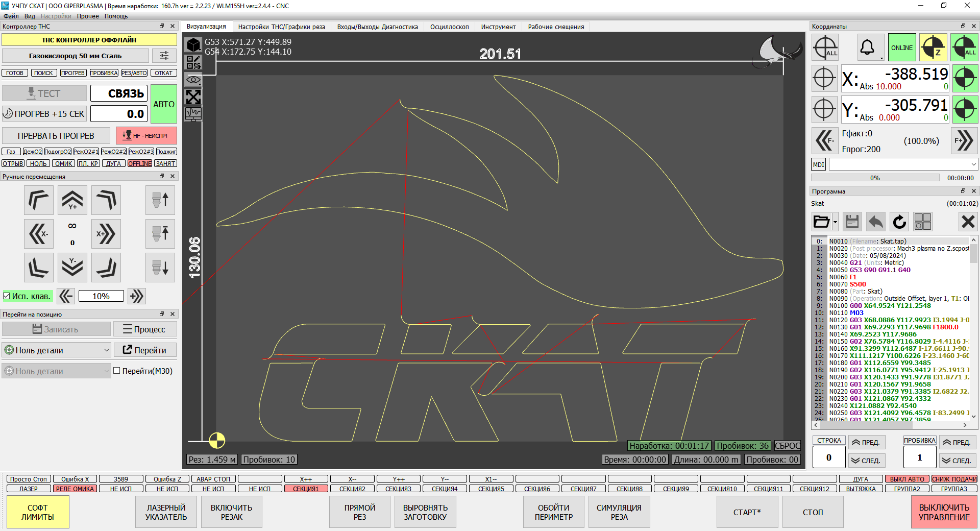This screenshot has width=980, height=531.
Task: Click the 'СТРОКА' line number input field
Action: pyautogui.click(x=828, y=457)
